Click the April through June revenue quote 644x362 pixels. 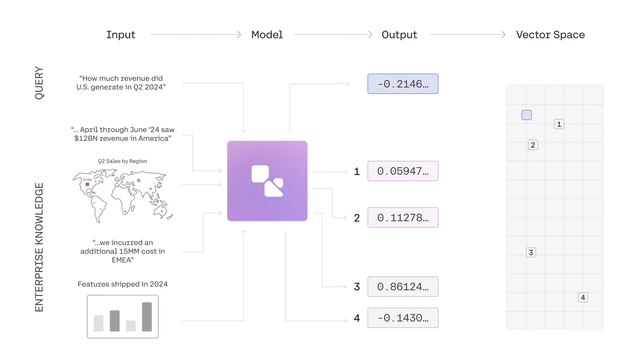point(123,134)
